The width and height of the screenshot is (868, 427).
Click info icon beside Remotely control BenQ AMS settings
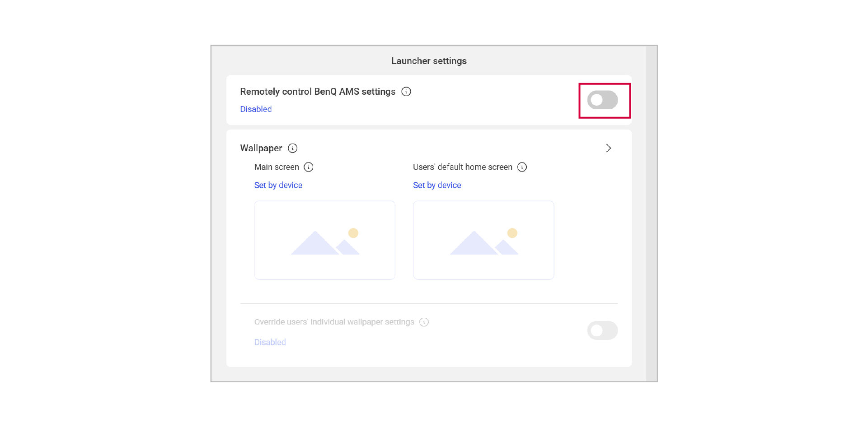tap(406, 92)
